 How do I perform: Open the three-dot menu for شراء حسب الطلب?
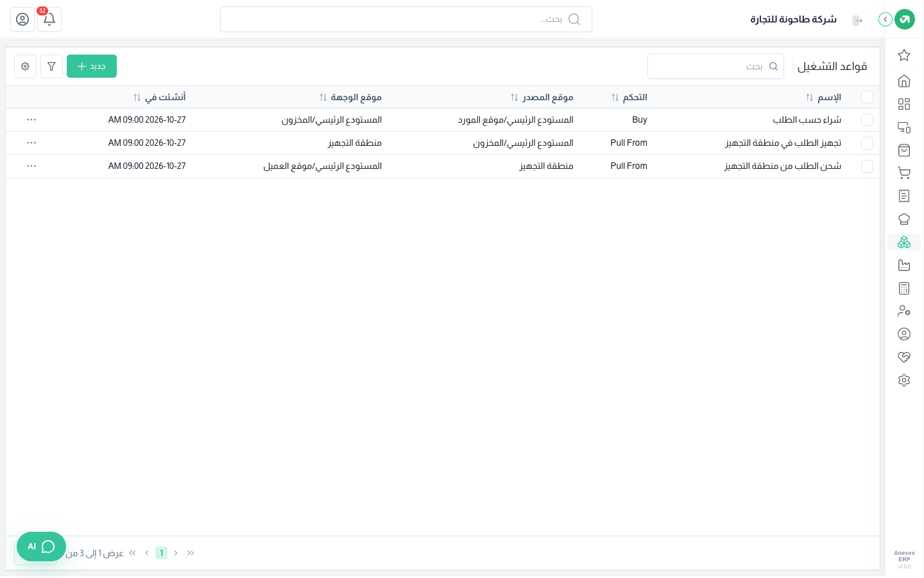(31, 120)
